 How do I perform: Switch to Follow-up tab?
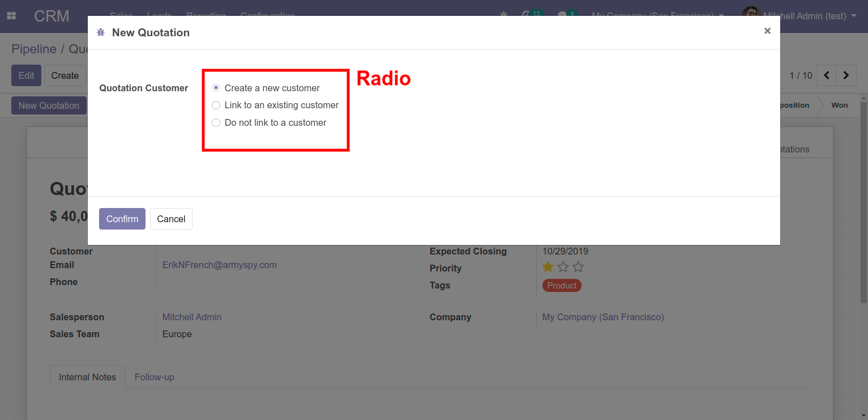point(155,377)
